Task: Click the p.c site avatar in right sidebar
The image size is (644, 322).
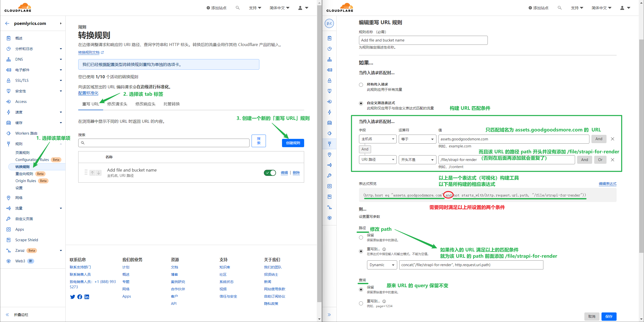Action: [329, 23]
